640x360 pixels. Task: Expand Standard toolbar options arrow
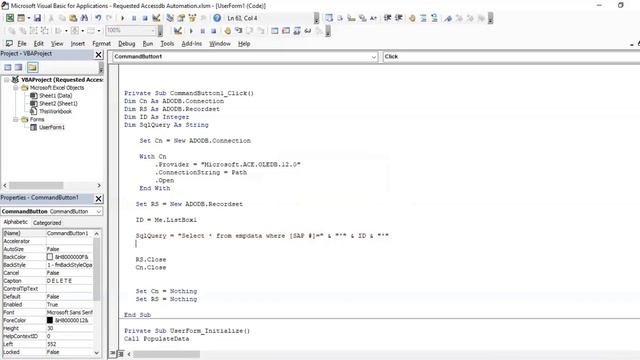point(316,18)
